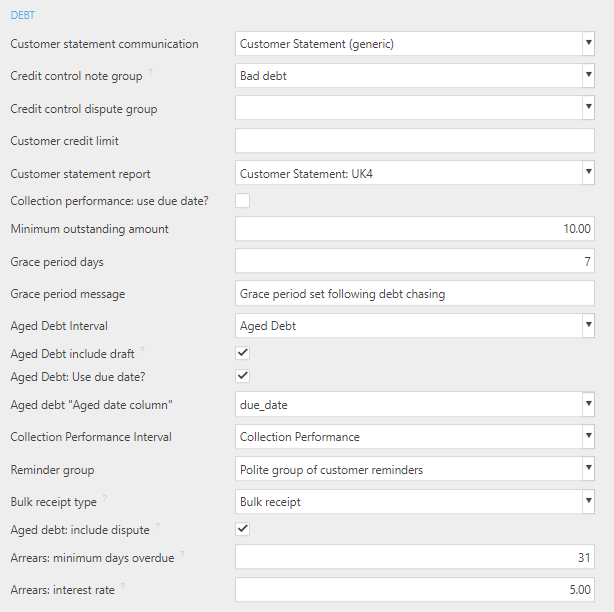Click the DEBT section heading
This screenshot has height=612, width=614.
(x=23, y=15)
